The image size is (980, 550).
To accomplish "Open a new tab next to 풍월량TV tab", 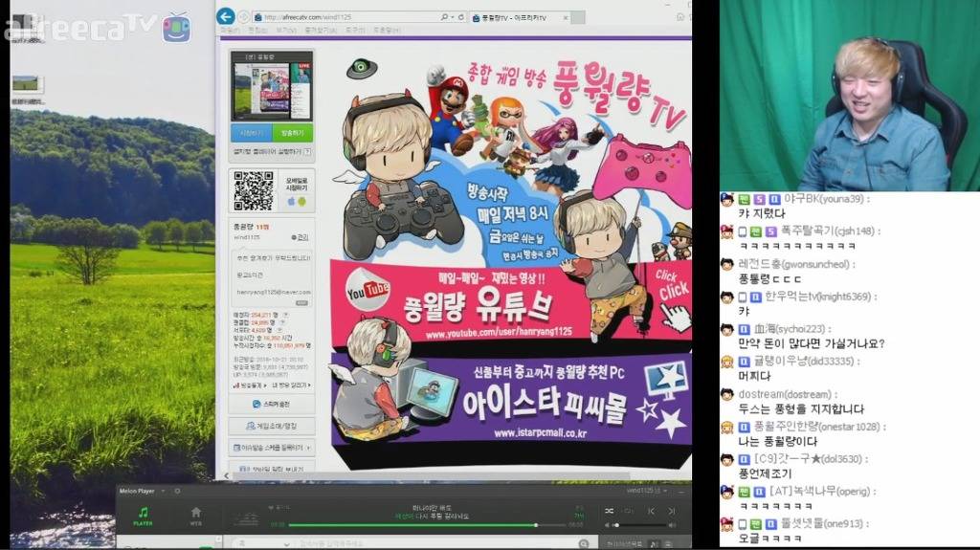I will coord(578,17).
